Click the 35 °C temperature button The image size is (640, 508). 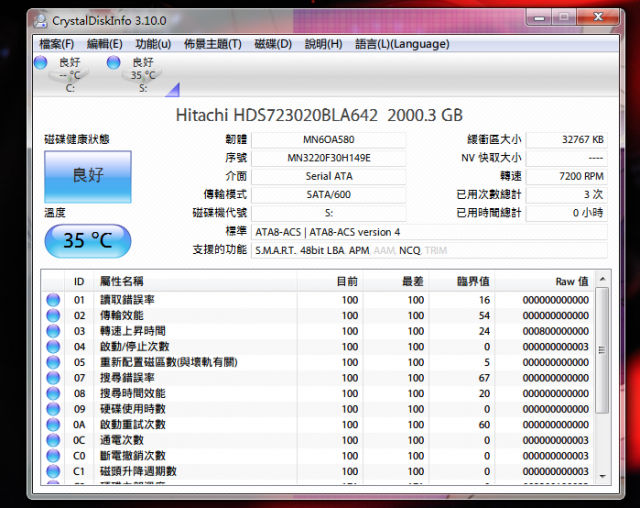coord(88,241)
